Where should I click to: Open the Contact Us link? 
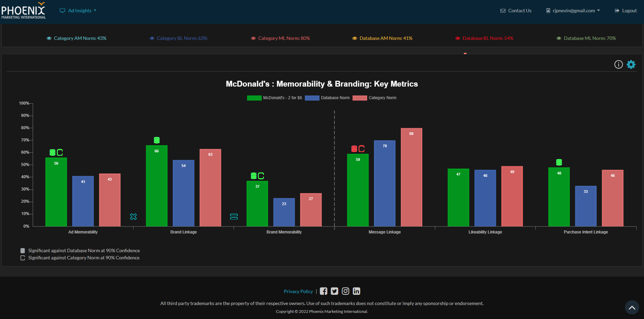tap(516, 11)
